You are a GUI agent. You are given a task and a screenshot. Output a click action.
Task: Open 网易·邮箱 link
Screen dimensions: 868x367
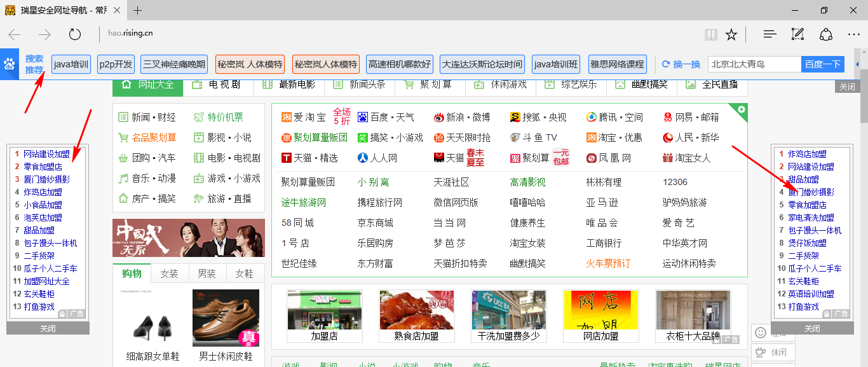tap(691, 117)
